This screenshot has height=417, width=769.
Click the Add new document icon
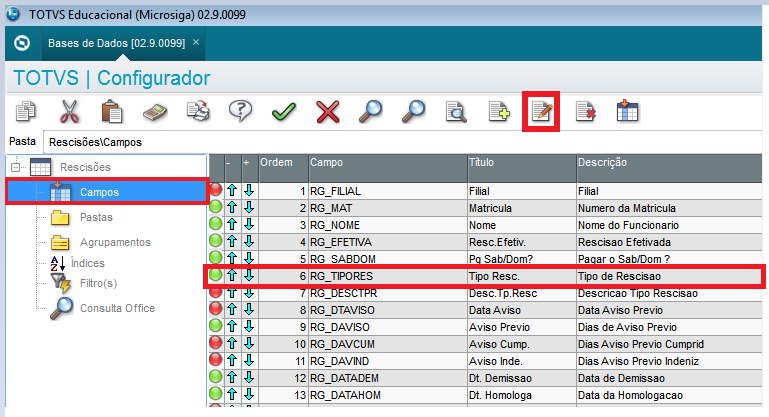[x=499, y=111]
